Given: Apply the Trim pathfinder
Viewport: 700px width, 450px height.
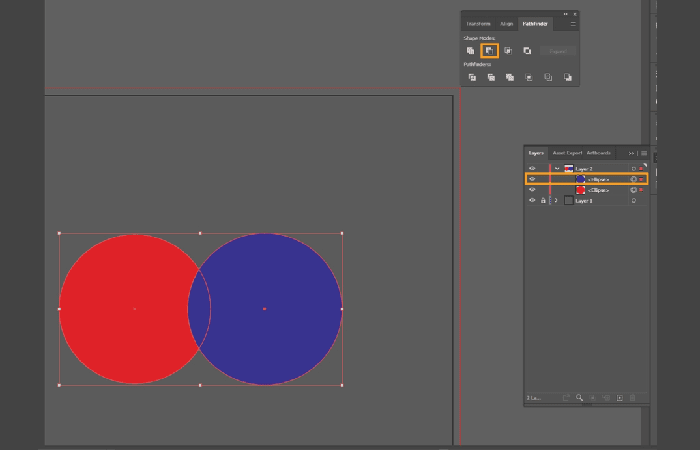Looking at the screenshot, I should point(491,77).
